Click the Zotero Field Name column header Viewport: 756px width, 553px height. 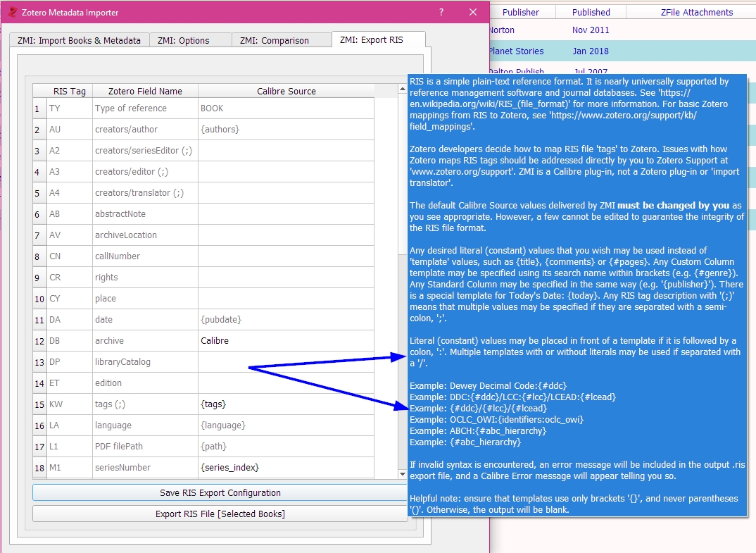tap(145, 91)
